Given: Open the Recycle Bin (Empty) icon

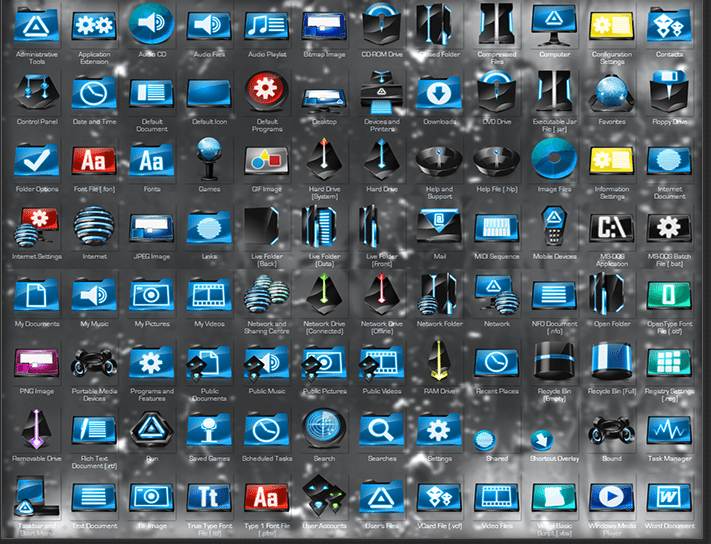Looking at the screenshot, I should [555, 360].
